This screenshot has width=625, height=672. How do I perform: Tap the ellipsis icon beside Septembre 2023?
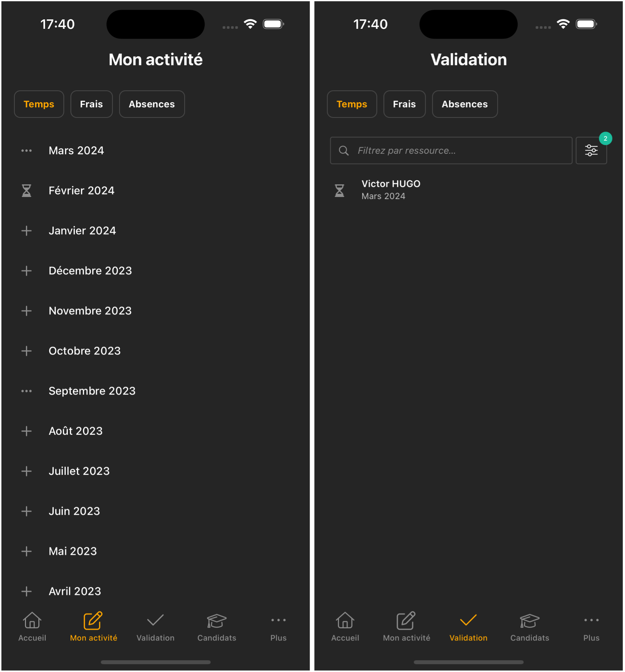(x=26, y=391)
